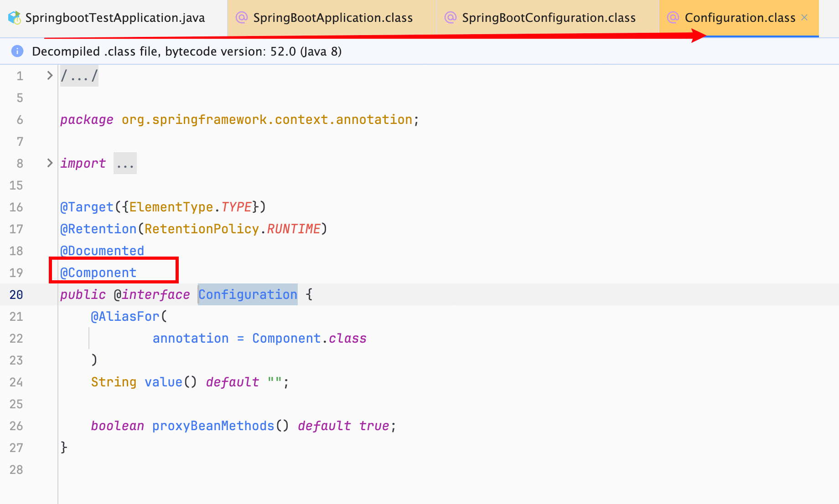Click the true default value on line 26
This screenshot has width=839, height=504.
tap(374, 426)
